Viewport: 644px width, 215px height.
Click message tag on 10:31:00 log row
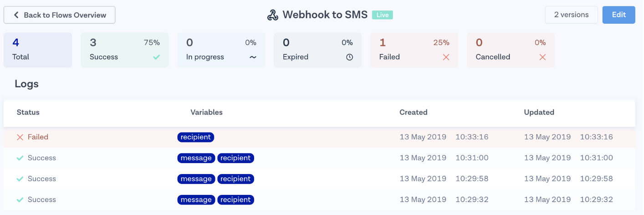pos(196,158)
